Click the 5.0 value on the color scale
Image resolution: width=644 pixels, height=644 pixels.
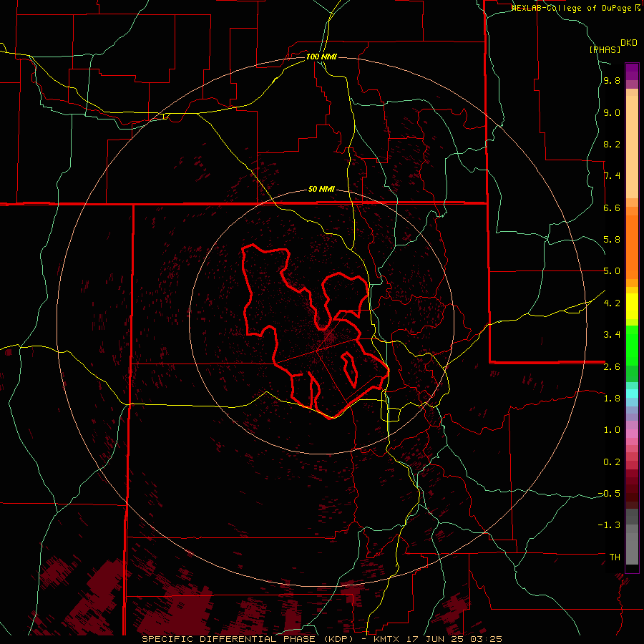(612, 271)
